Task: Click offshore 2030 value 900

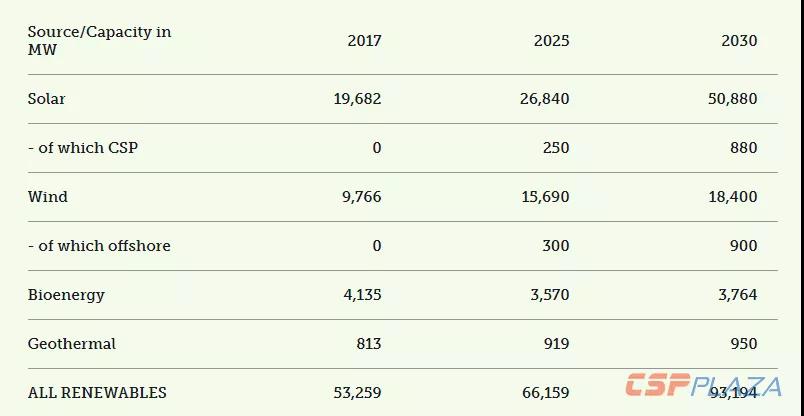Action: pos(743,246)
